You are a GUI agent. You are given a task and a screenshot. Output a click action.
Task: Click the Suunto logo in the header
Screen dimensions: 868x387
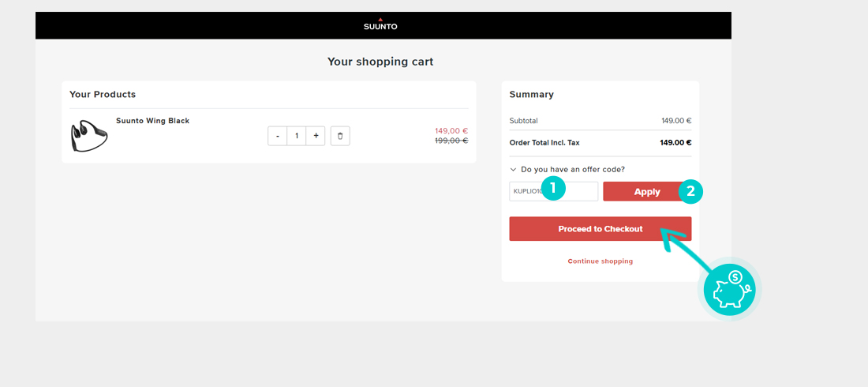coord(380,24)
